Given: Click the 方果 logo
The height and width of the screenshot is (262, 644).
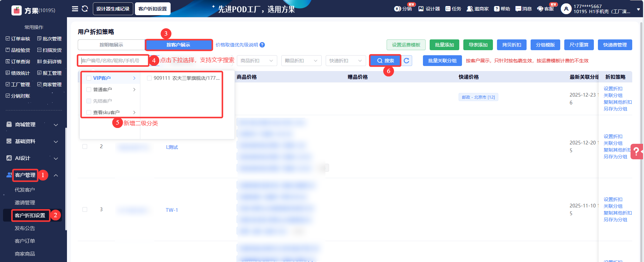Looking at the screenshot, I should (16, 10).
